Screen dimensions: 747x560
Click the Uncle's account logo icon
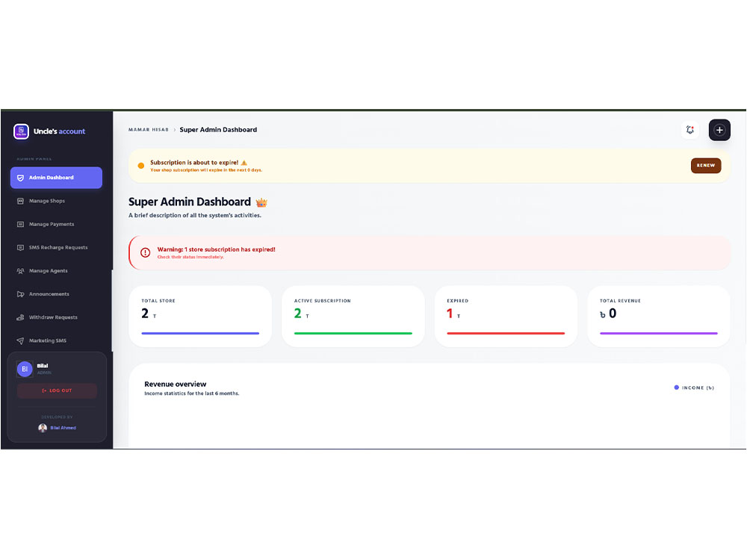(21, 131)
